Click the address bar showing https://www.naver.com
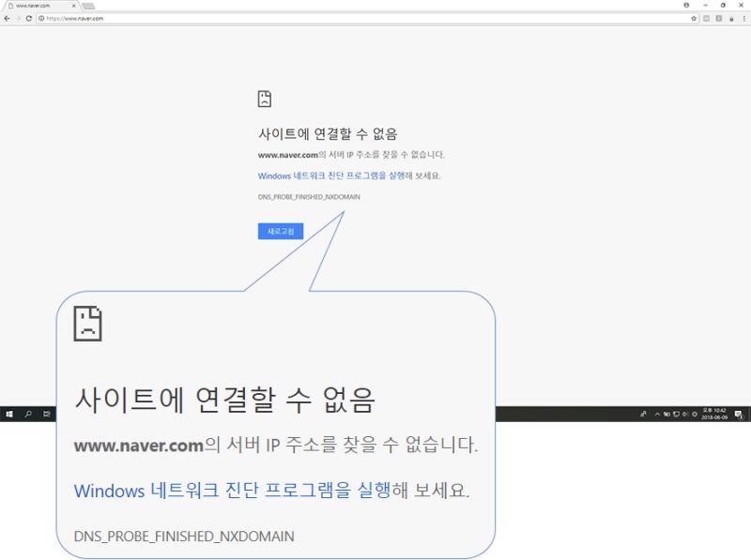The height and width of the screenshot is (560, 751). [x=366, y=18]
